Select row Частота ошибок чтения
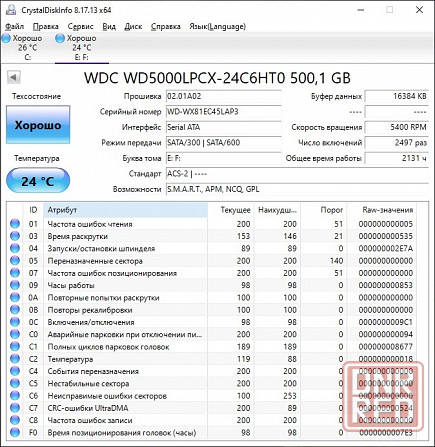This screenshot has height=447, width=435. click(x=212, y=224)
